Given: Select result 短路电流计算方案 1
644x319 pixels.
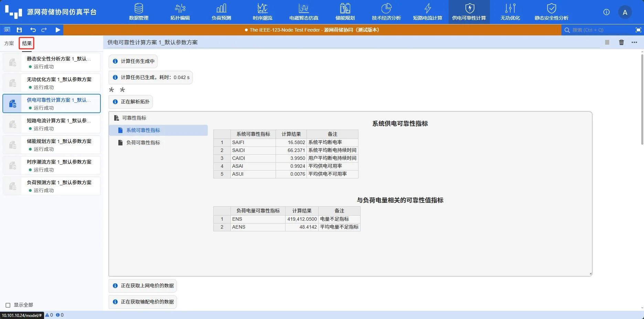Looking at the screenshot, I should [x=52, y=124].
